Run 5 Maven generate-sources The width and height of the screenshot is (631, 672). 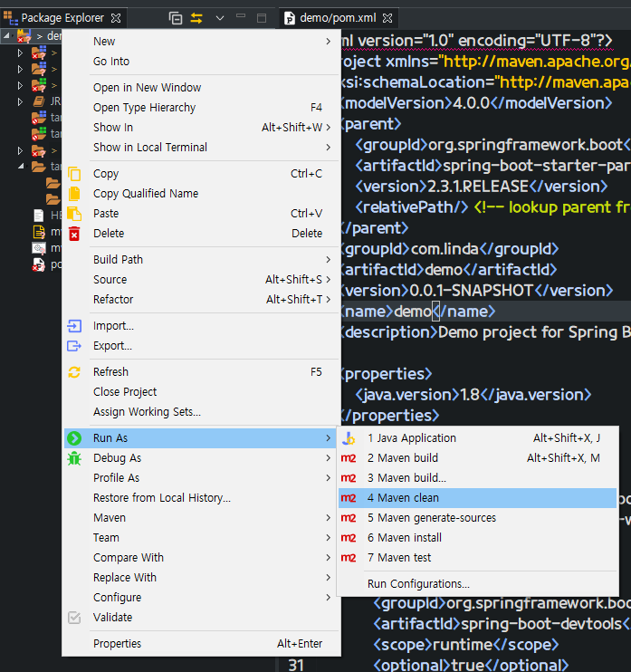tap(478, 518)
